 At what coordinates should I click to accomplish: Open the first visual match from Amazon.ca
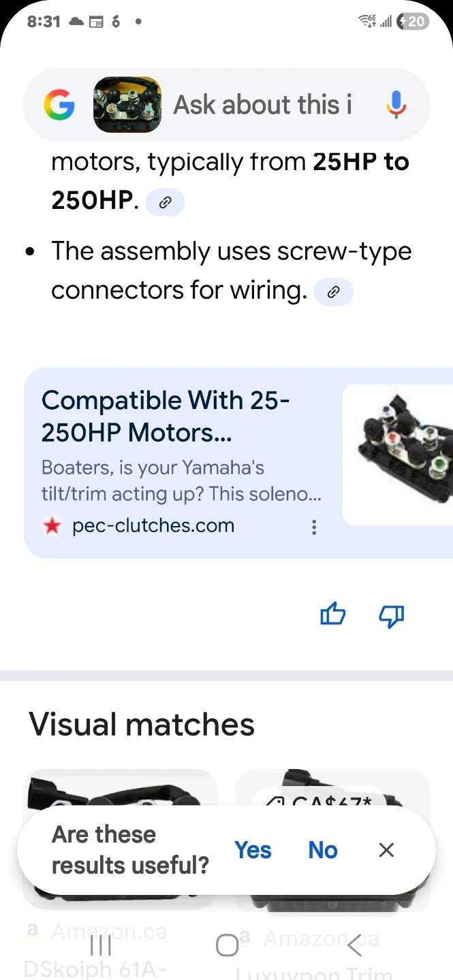[121, 789]
